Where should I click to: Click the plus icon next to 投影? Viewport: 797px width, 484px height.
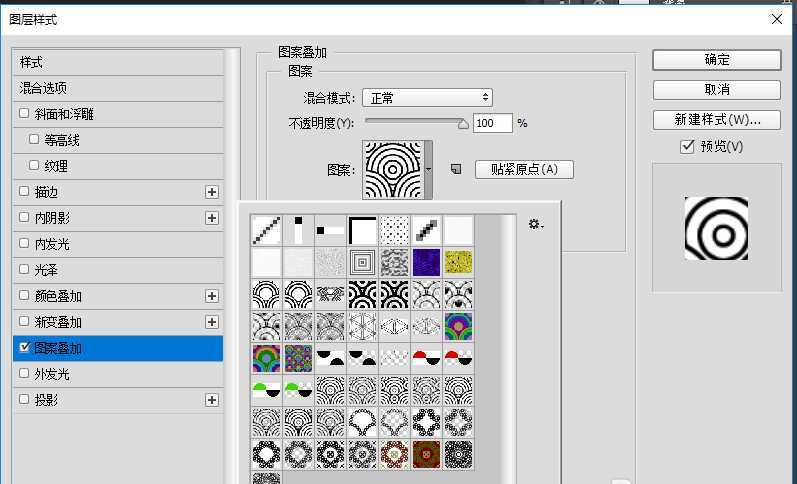point(211,400)
